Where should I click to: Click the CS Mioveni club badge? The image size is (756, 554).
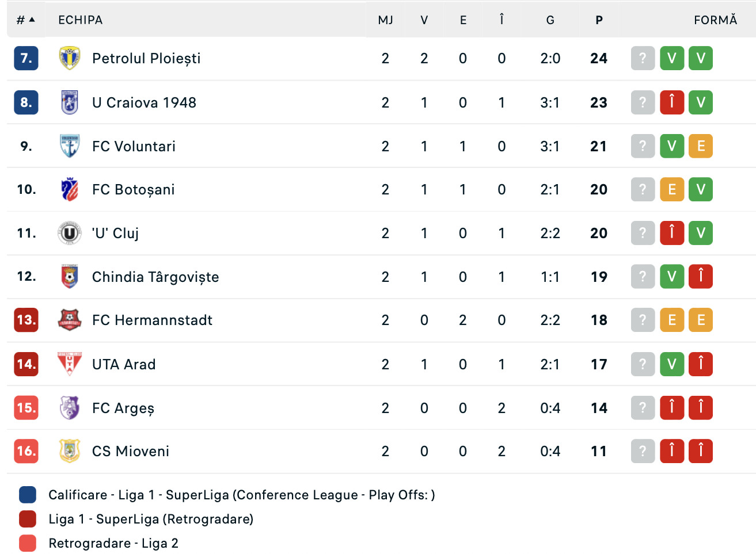point(70,451)
